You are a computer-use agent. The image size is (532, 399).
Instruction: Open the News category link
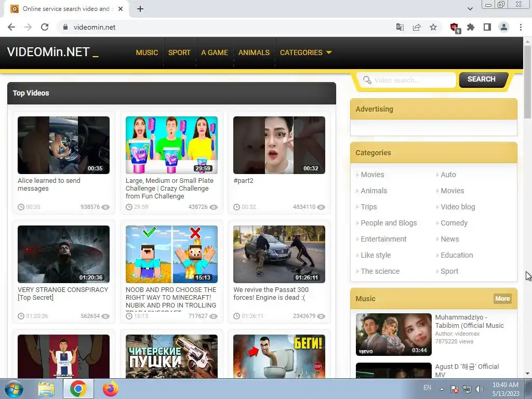click(x=450, y=239)
